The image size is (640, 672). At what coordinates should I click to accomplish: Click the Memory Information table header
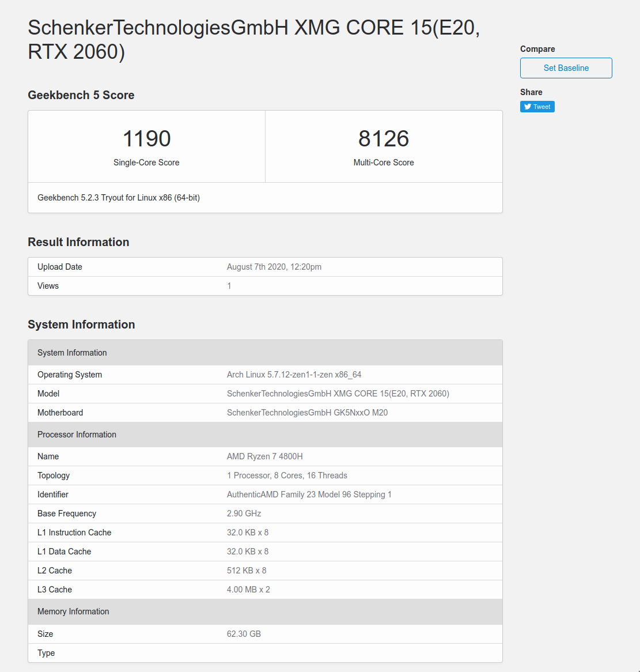click(x=265, y=611)
